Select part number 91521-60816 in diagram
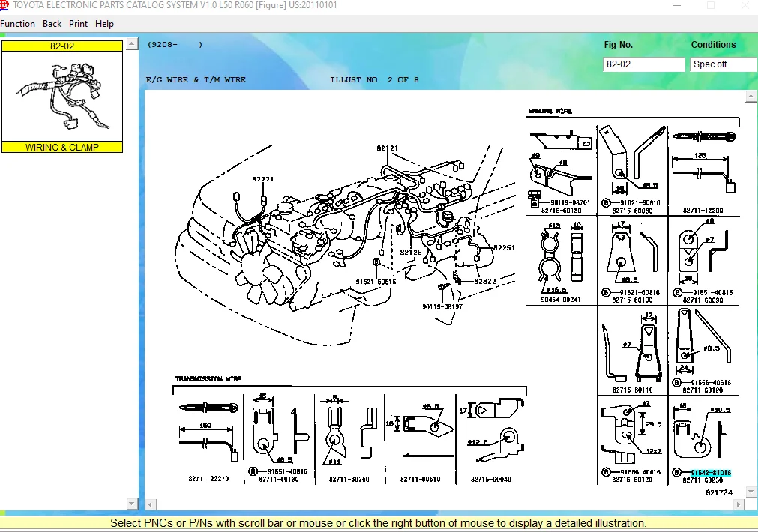The width and height of the screenshot is (758, 532). 376,282
